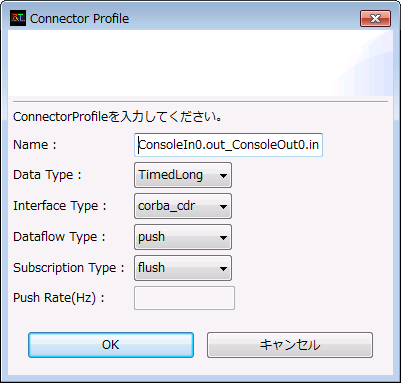Click the arrow on the Dataflow Type dropdown
This screenshot has width=401, height=383.
[x=223, y=238]
